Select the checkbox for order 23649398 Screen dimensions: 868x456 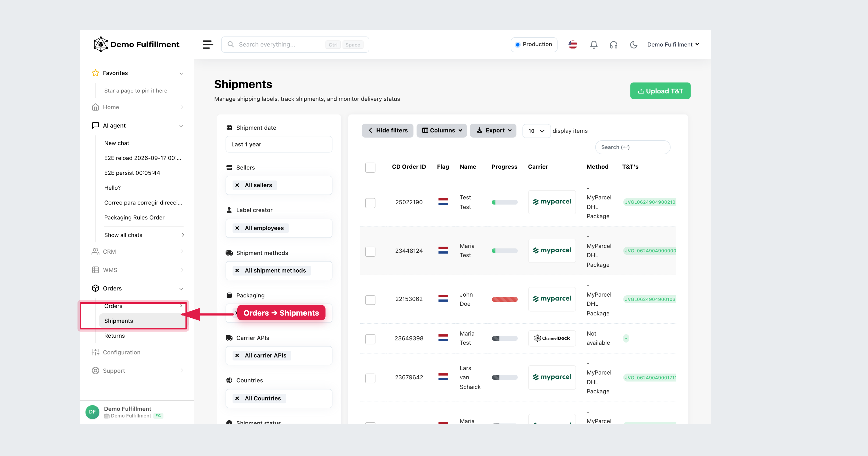(x=370, y=339)
